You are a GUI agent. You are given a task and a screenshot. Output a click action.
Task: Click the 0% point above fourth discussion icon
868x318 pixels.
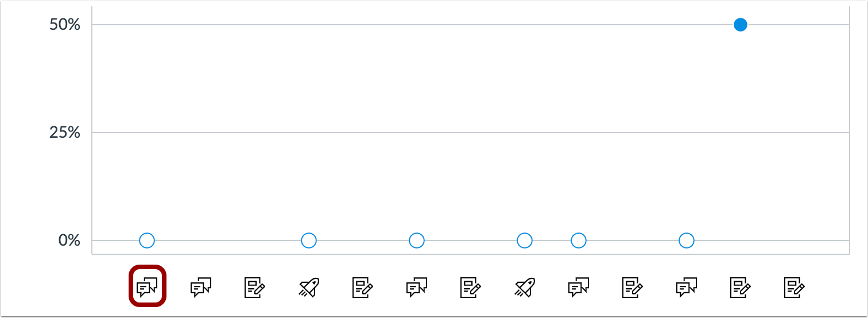(x=579, y=241)
